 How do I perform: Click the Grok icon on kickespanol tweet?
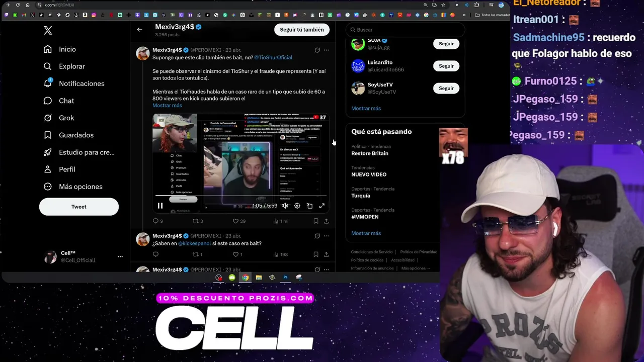(x=317, y=236)
